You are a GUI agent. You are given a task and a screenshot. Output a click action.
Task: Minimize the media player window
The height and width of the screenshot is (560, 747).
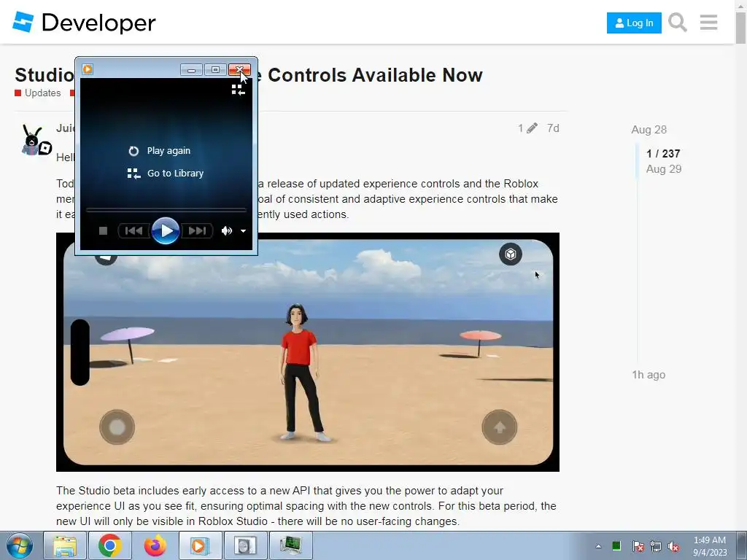pyautogui.click(x=191, y=70)
